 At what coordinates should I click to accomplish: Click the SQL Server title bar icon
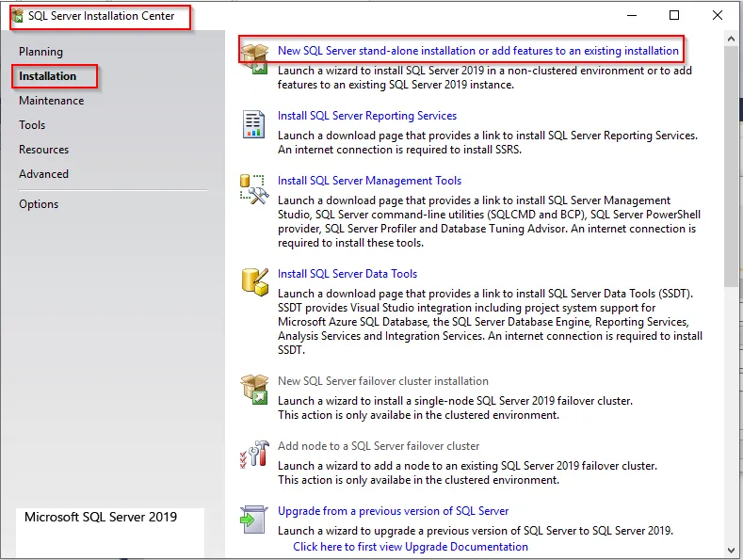pos(18,16)
